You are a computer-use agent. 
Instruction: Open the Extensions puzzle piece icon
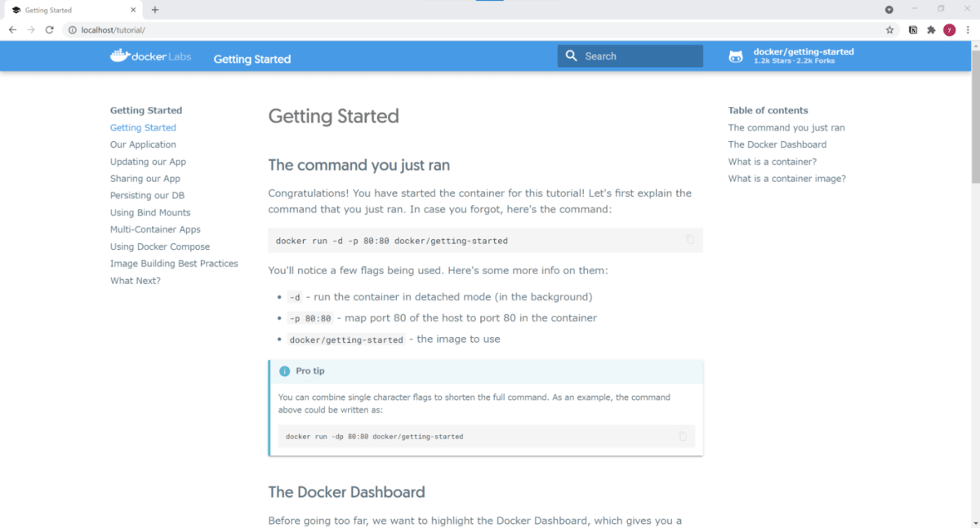(x=930, y=29)
